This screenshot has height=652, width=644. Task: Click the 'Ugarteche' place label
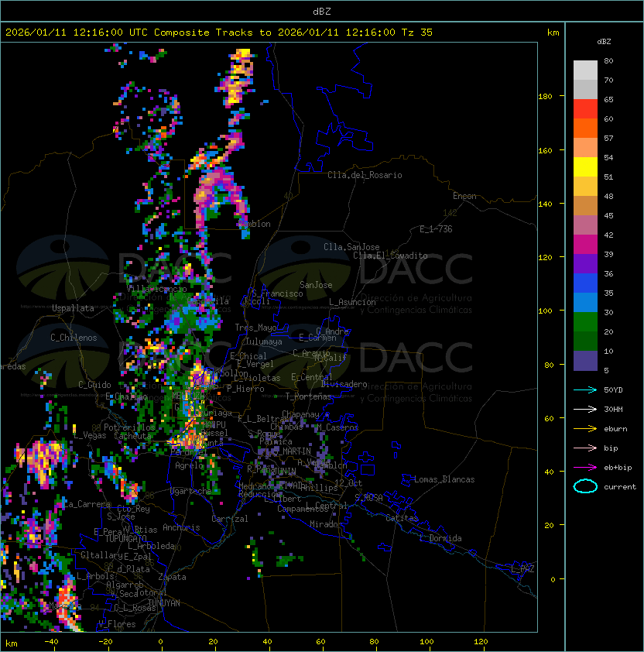tap(191, 491)
